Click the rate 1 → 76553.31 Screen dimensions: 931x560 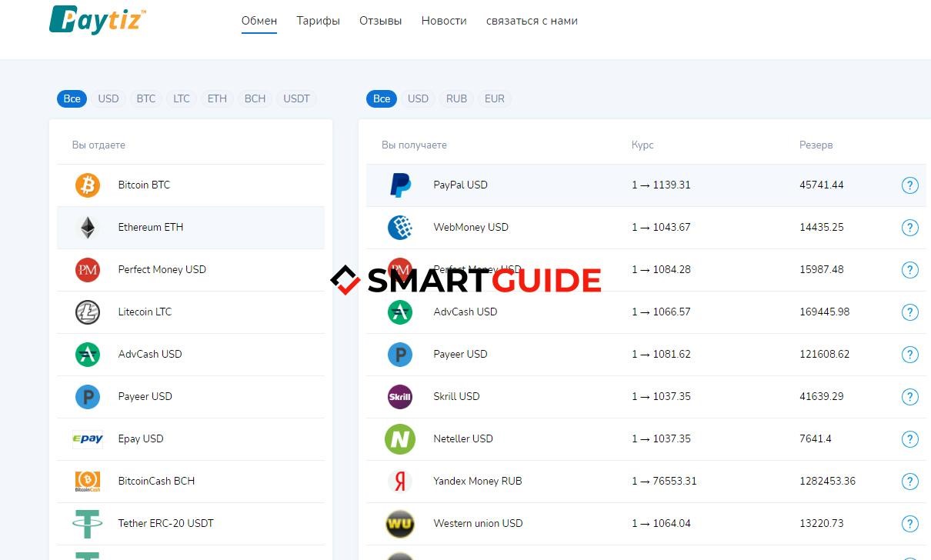(664, 482)
